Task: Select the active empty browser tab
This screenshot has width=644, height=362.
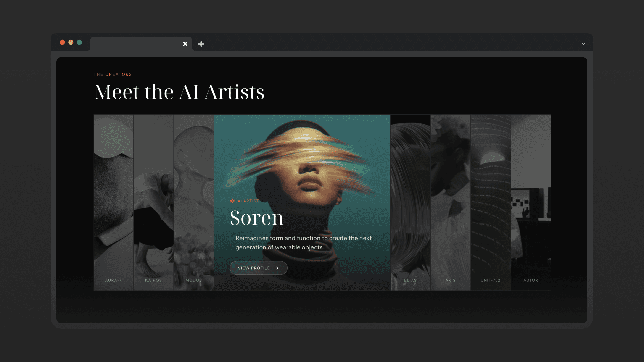Action: pyautogui.click(x=136, y=44)
